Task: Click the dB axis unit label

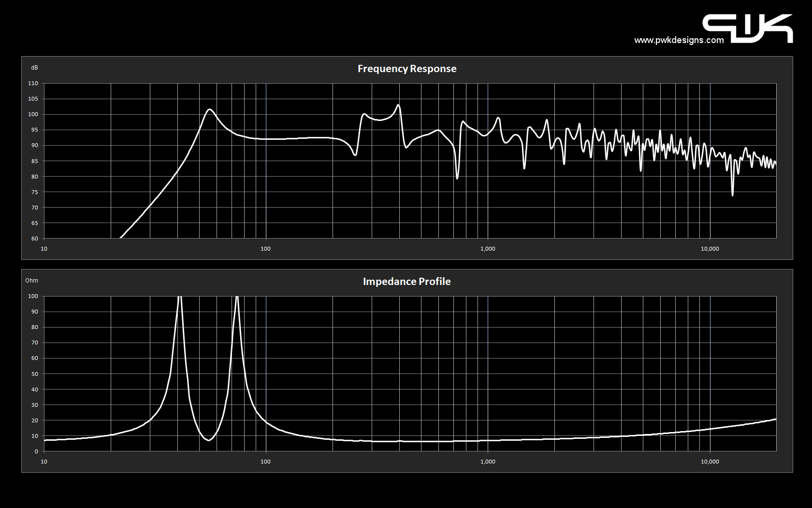Action: pos(34,68)
